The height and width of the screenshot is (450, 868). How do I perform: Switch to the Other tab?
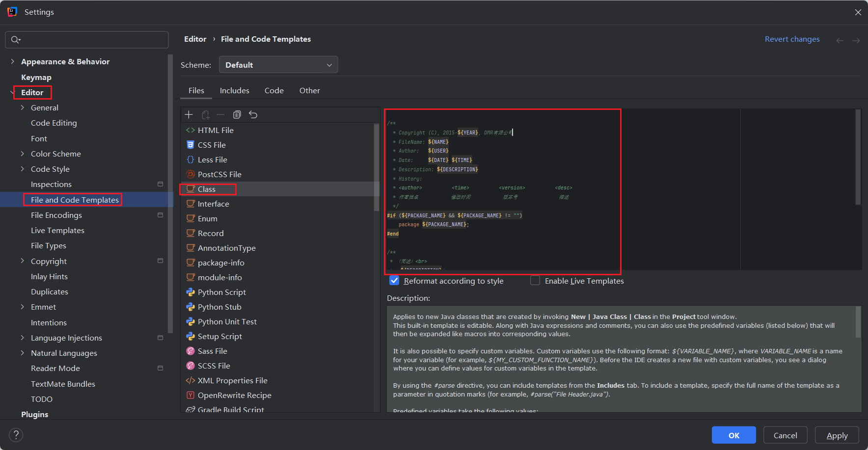coord(309,90)
